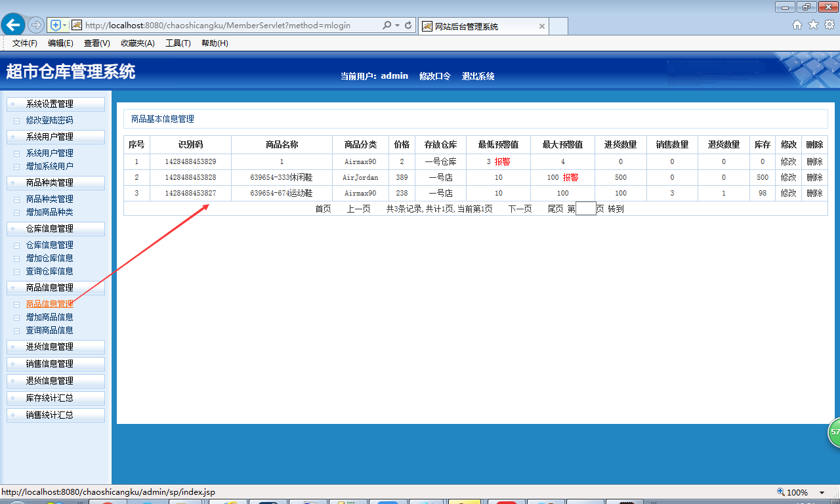Open 修改登陆密码 in sidebar
This screenshot has width=840, height=504.
tap(49, 121)
